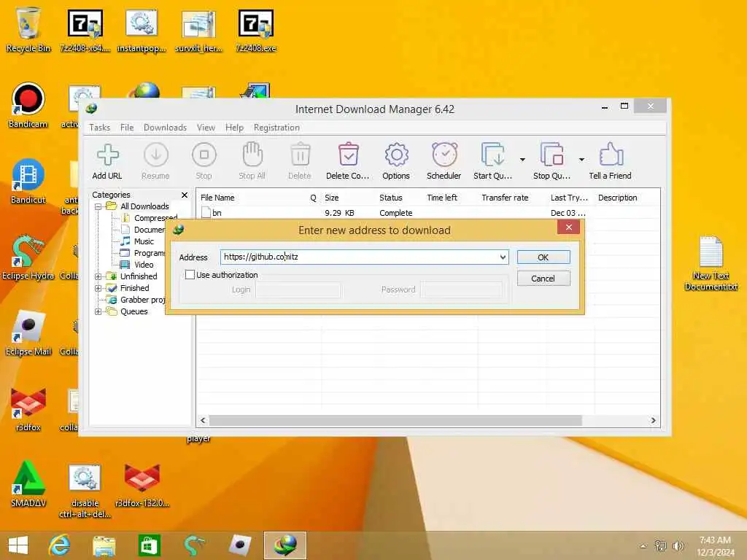
Task: Enable the Use authorization checkbox
Action: [x=190, y=275]
